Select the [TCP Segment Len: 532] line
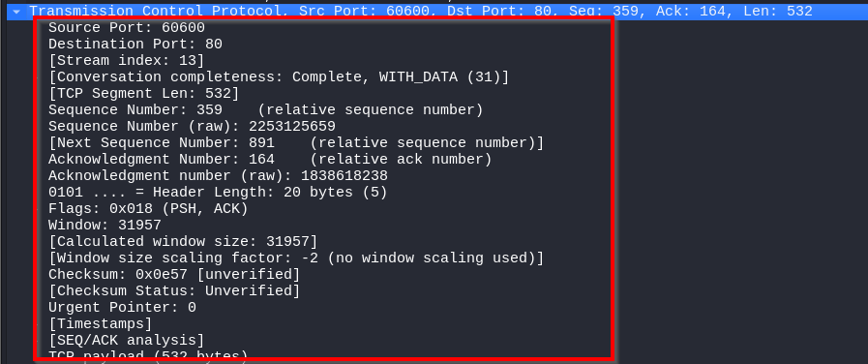This screenshot has height=364, width=868. tap(144, 93)
